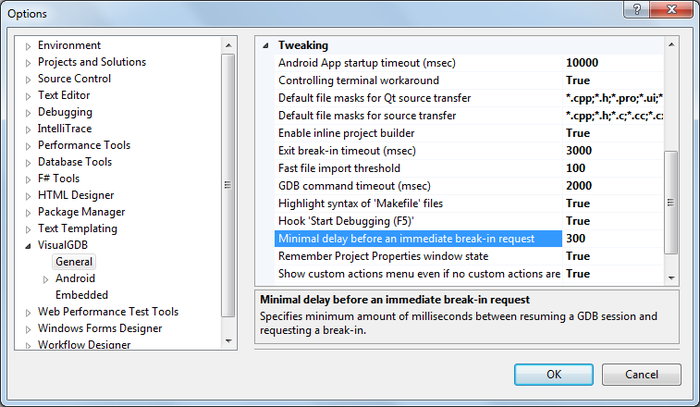The width and height of the screenshot is (700, 407).
Task: Click Enable inline project builder value
Action: (613, 133)
